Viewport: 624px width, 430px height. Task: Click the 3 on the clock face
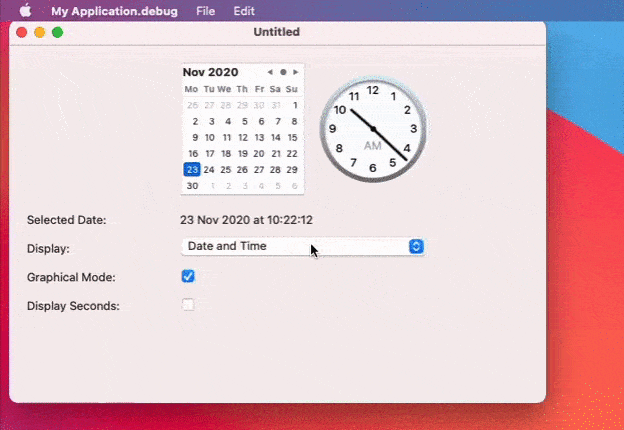click(x=414, y=128)
